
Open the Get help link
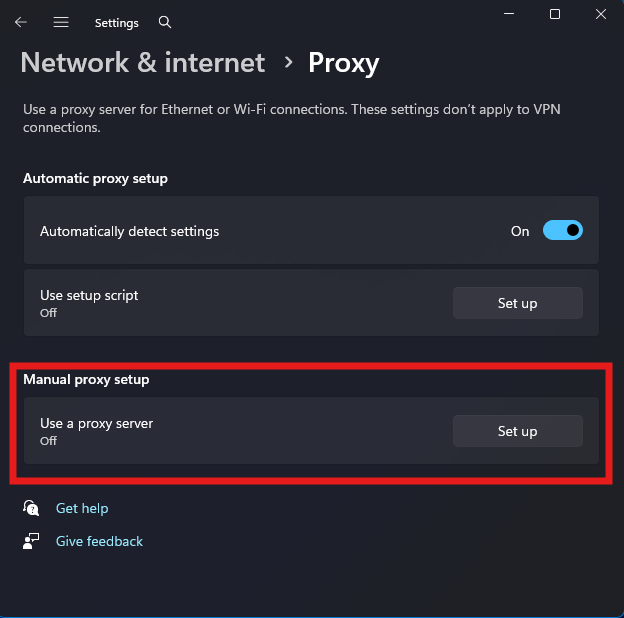[x=82, y=509]
